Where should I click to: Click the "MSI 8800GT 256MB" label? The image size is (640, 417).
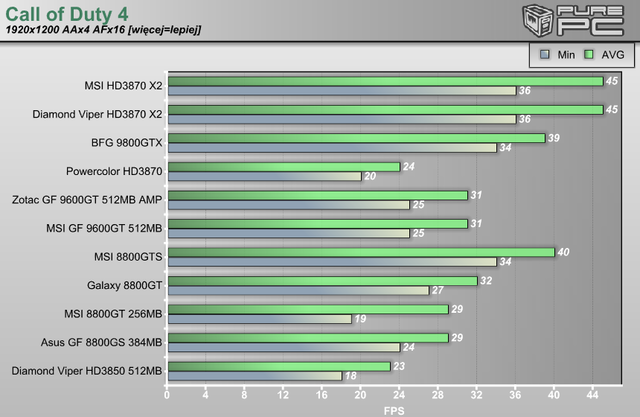coord(113,314)
